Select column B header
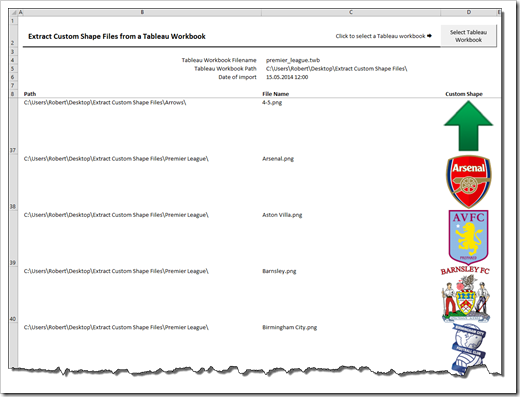Image resolution: width=520 pixels, height=397 pixels. pos(142,12)
